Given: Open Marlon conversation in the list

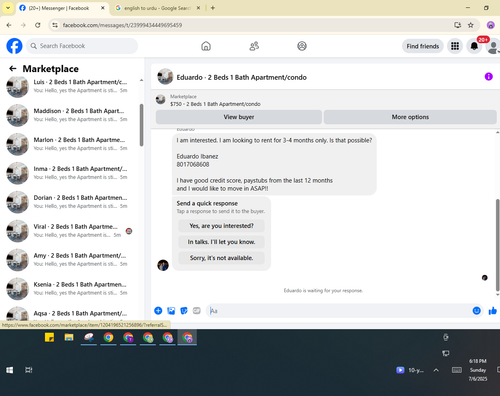Looking at the screenshot, I should tap(71, 144).
